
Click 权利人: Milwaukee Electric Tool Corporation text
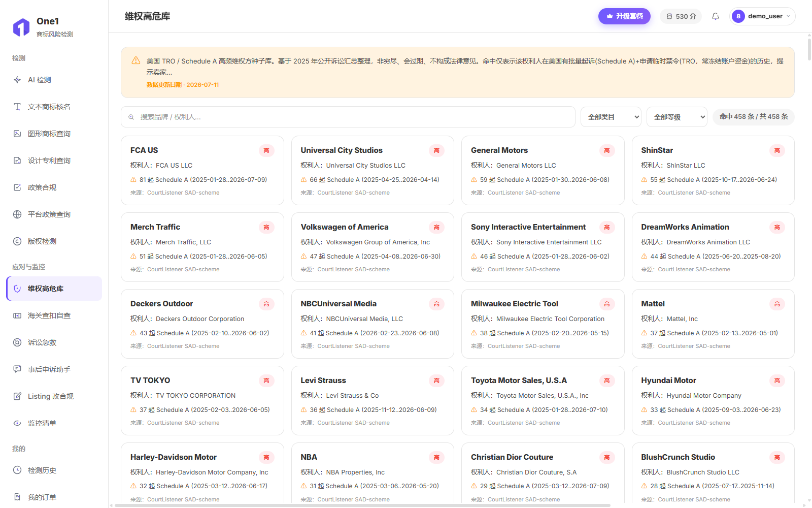[x=537, y=319]
